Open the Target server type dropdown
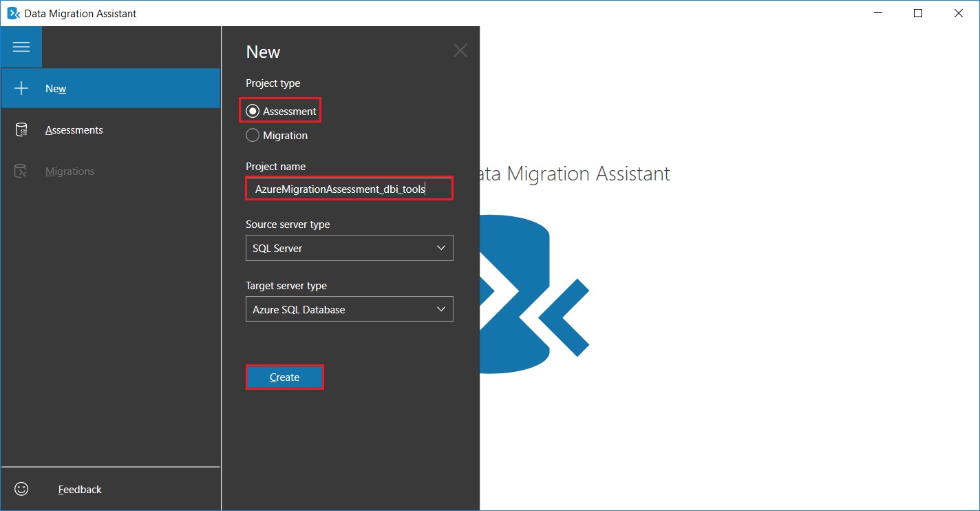 pos(349,309)
